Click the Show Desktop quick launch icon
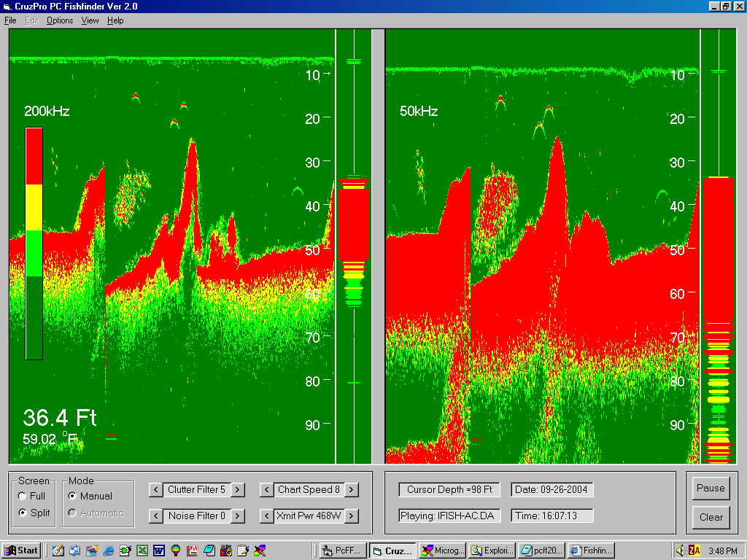This screenshot has height=560, width=747. (91, 551)
